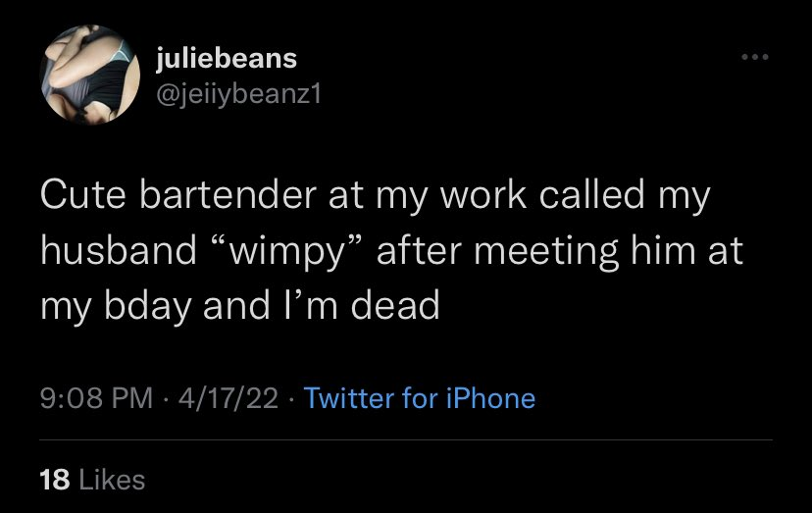The height and width of the screenshot is (513, 812).
Task: Click the quoted word "wimpy" in tweet
Action: (x=286, y=251)
